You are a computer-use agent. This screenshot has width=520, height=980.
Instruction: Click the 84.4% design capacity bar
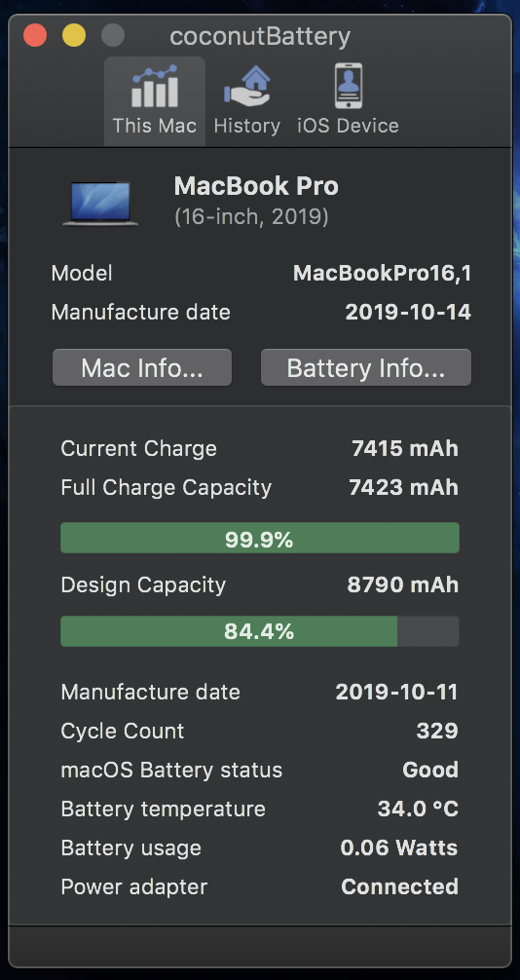tap(260, 631)
